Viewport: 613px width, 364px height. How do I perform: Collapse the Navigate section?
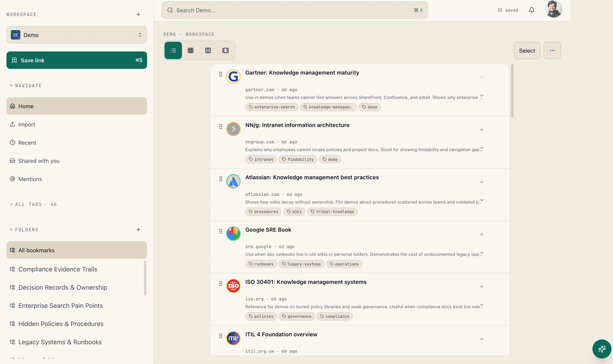(26, 86)
